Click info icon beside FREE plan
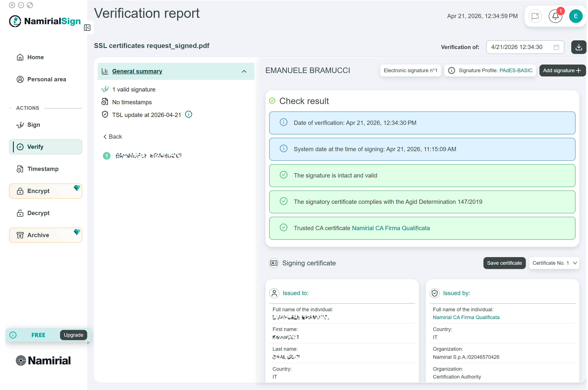This screenshot has width=588, height=390. (13, 335)
